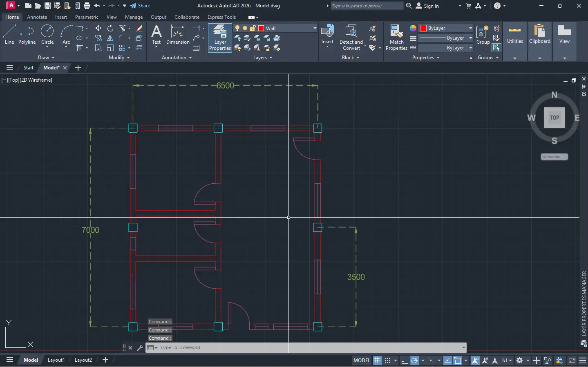The height and width of the screenshot is (367, 588).
Task: Click the Dimension tool
Action: point(178,35)
